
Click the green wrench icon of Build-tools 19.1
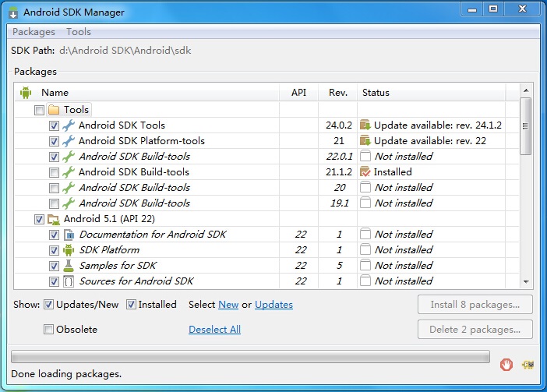coord(69,203)
